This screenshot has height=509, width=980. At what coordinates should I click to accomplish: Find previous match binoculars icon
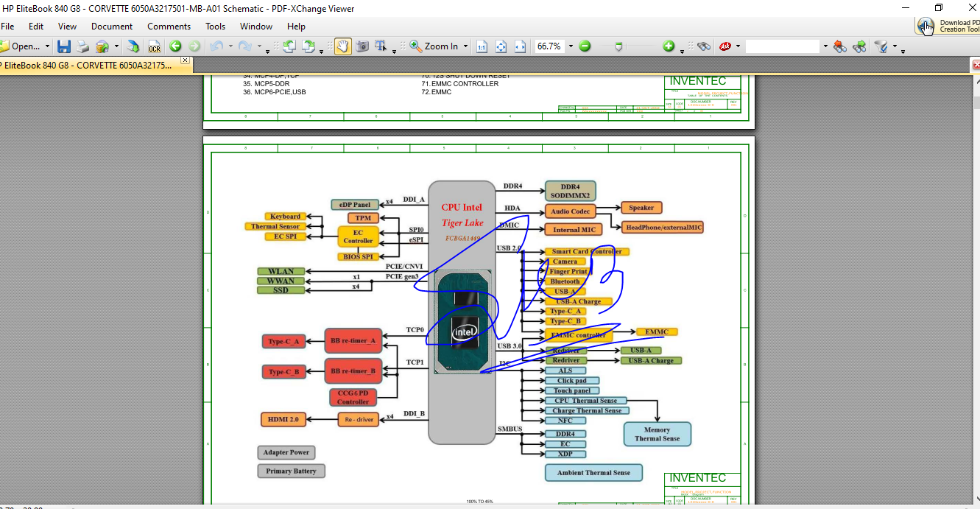[x=840, y=46]
